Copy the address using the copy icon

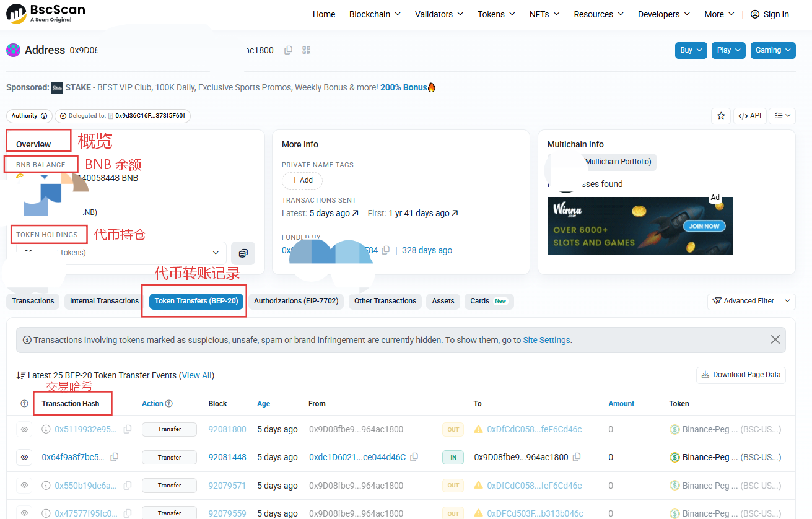tap(288, 50)
